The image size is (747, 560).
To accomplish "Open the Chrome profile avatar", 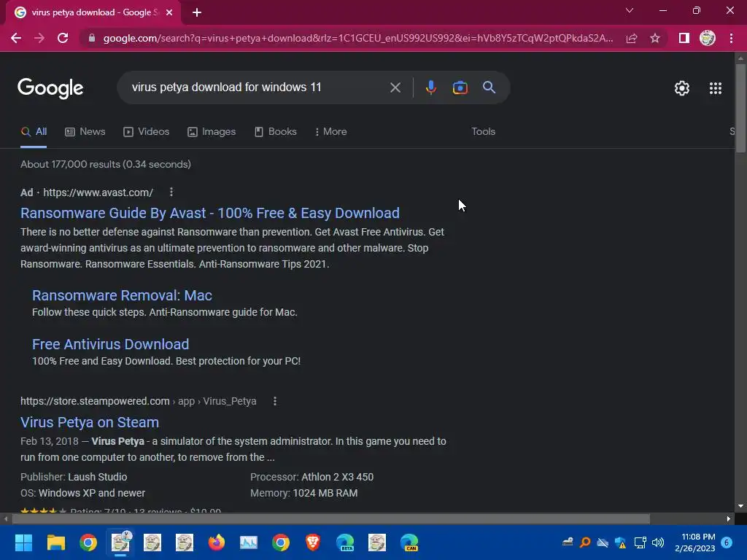I will tap(708, 38).
